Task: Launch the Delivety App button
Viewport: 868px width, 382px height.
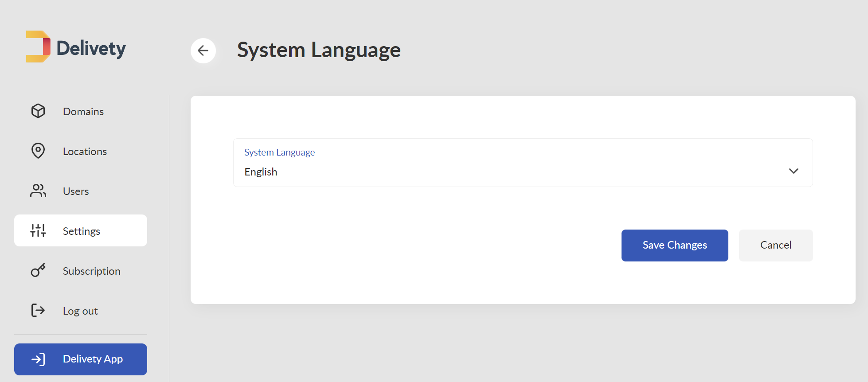Action: 81,359
